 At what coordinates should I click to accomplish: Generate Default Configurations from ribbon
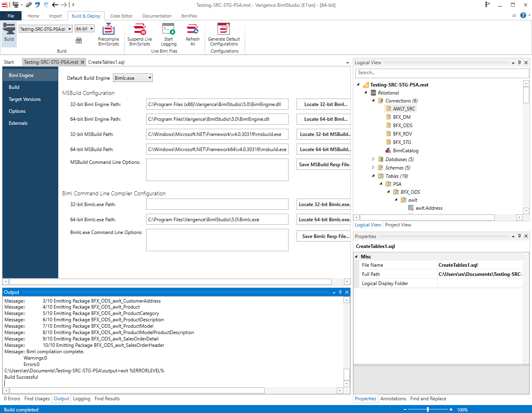(x=223, y=30)
